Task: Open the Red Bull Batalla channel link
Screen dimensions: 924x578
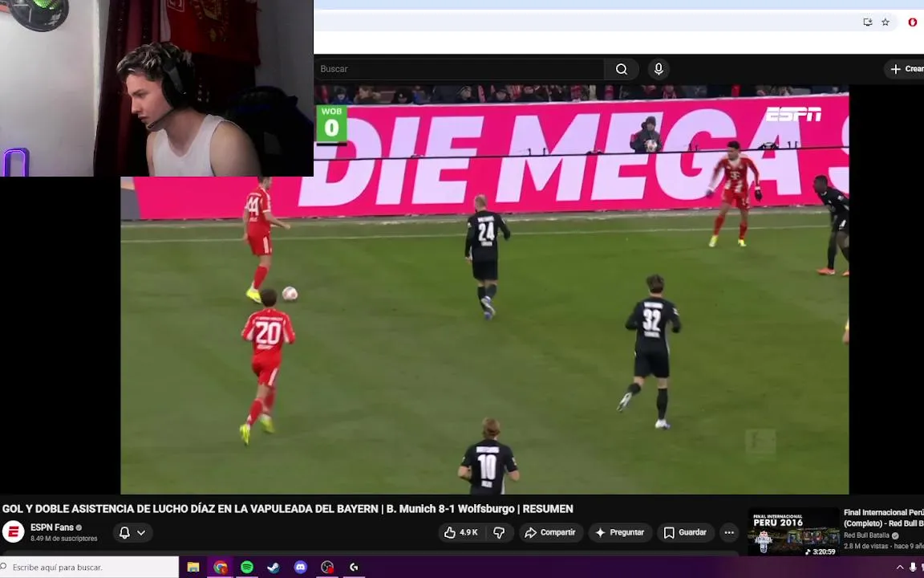Action: click(866, 535)
